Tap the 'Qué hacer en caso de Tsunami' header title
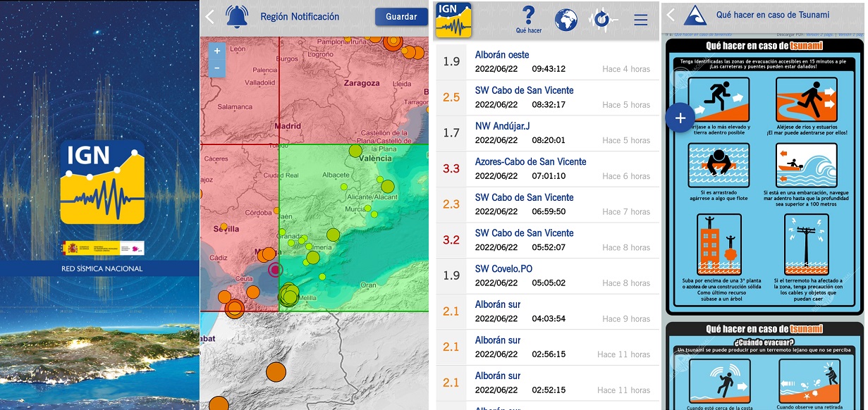The width and height of the screenshot is (868, 410). click(x=773, y=15)
